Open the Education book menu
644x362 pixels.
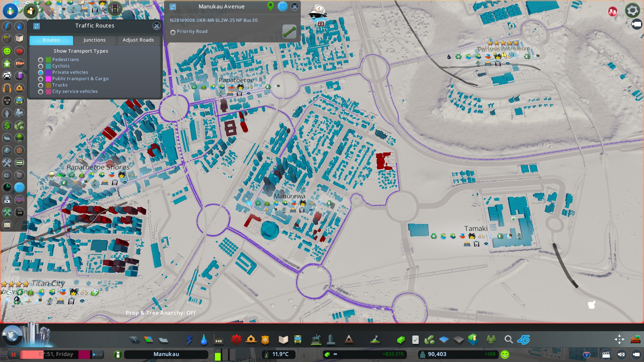283,340
